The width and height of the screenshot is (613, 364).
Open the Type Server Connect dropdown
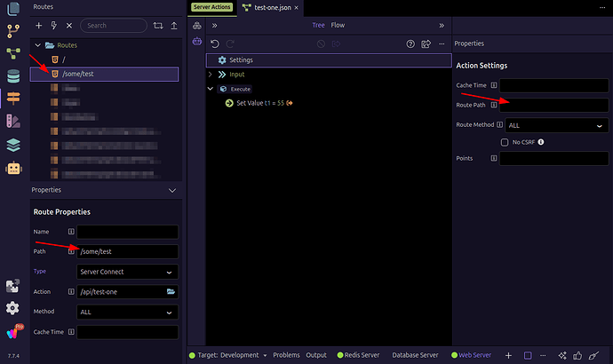(127, 272)
